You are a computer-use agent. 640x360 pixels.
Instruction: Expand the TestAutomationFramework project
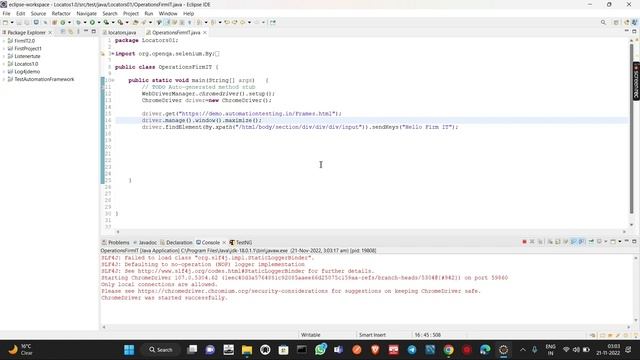pos(4,80)
